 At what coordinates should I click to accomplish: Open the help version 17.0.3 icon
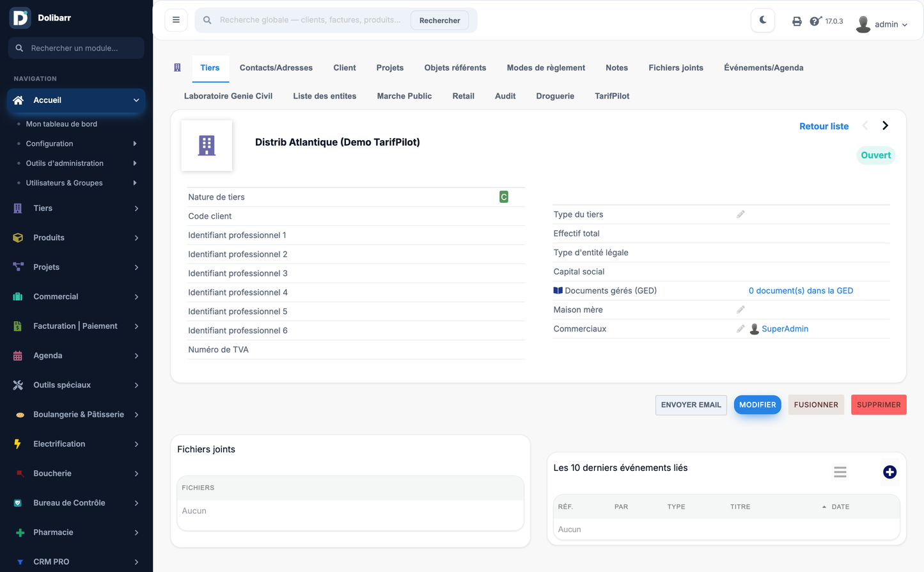point(815,21)
